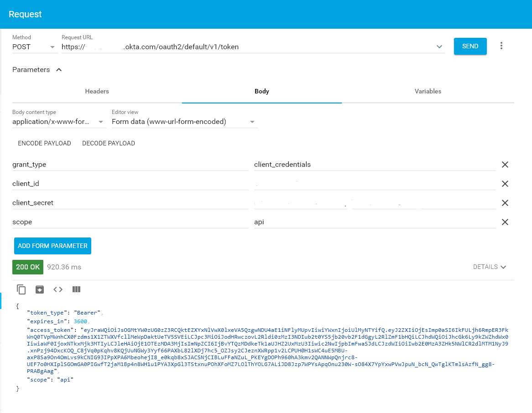The height and width of the screenshot is (413, 532).
Task: Open the three-dot request options menu
Action: click(x=501, y=46)
